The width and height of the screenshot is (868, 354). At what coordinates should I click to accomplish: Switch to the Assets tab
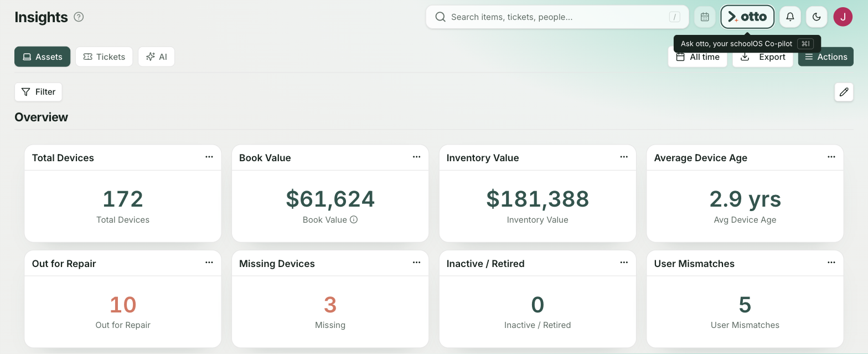[43, 57]
